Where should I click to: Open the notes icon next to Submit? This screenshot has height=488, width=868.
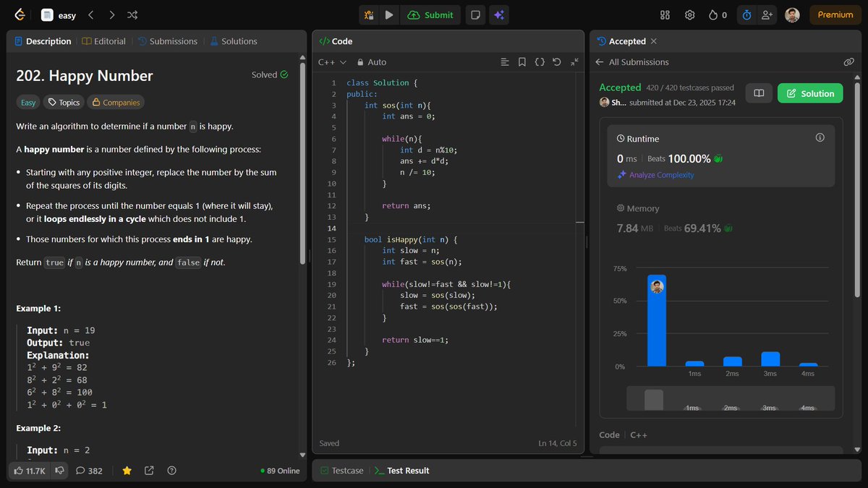click(475, 14)
